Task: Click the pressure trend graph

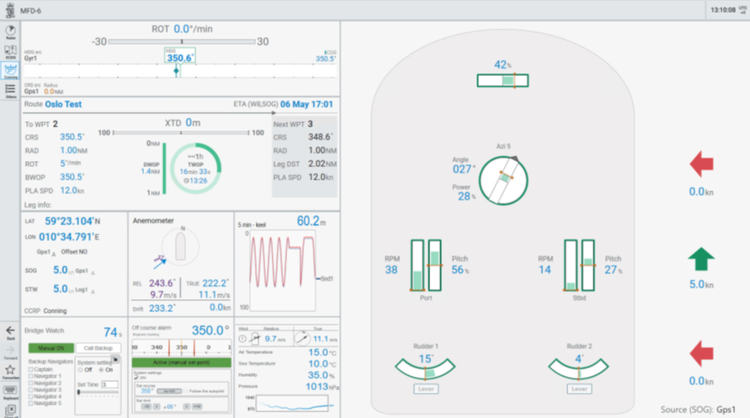Action: (292, 403)
